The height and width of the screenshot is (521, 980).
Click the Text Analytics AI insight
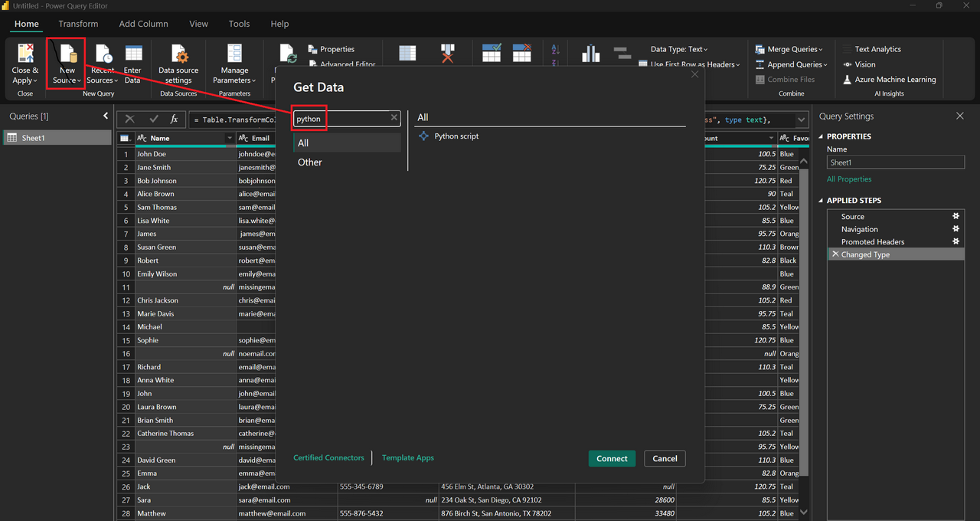tap(877, 49)
